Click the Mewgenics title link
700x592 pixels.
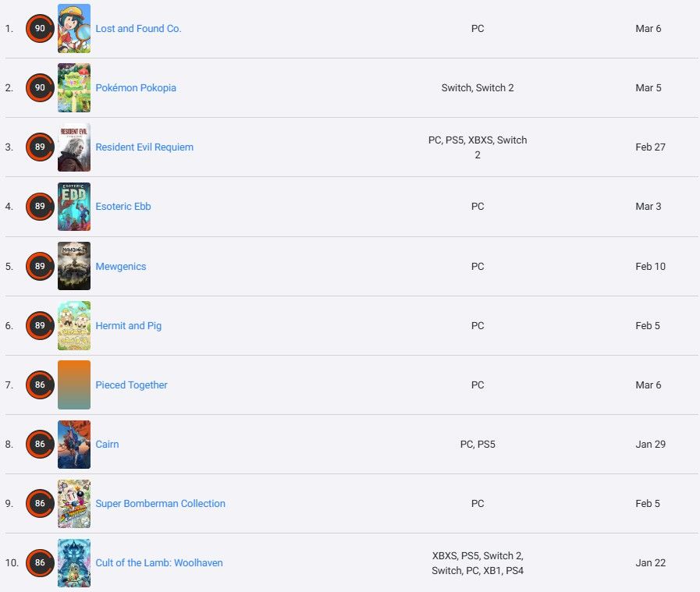[121, 267]
